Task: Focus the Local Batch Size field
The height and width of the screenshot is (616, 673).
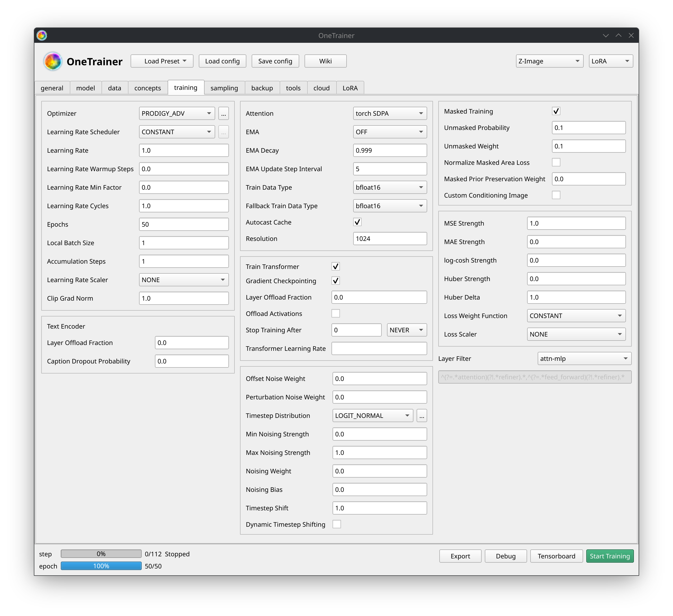Action: [x=184, y=243]
